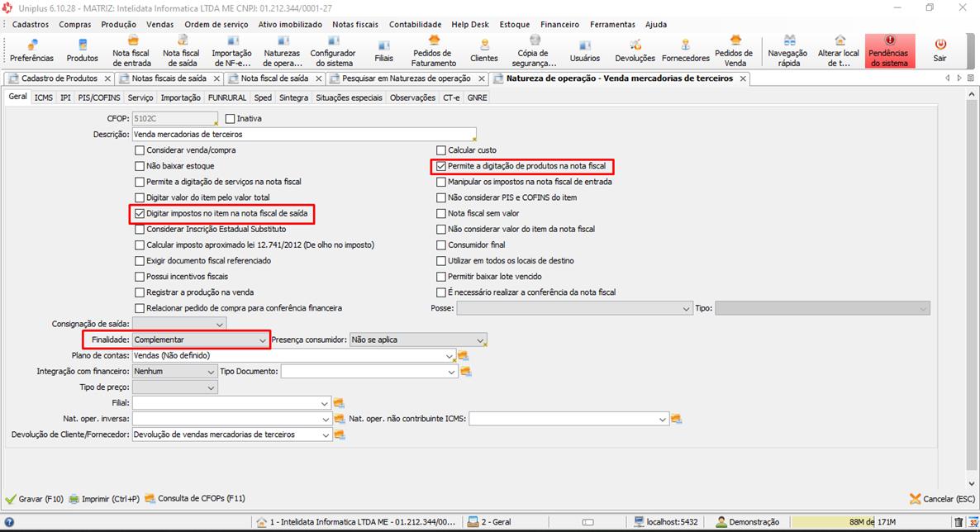The width and height of the screenshot is (980, 532).
Task: Check Permitir baixar lote vencido
Action: coord(441,277)
